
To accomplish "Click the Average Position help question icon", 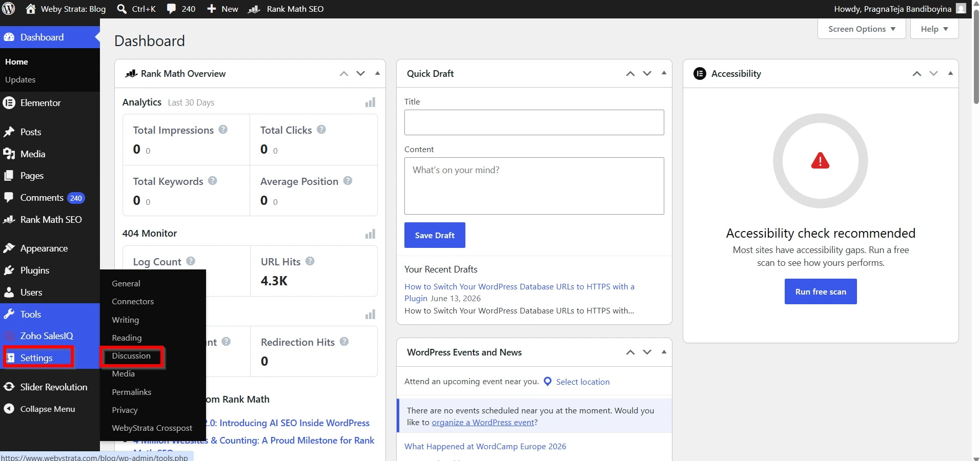I will pyautogui.click(x=348, y=181).
